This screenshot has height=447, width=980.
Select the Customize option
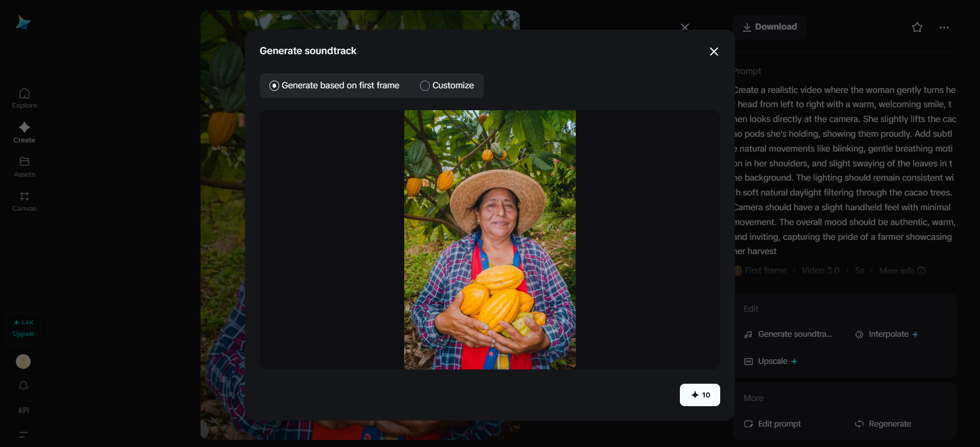click(x=447, y=86)
